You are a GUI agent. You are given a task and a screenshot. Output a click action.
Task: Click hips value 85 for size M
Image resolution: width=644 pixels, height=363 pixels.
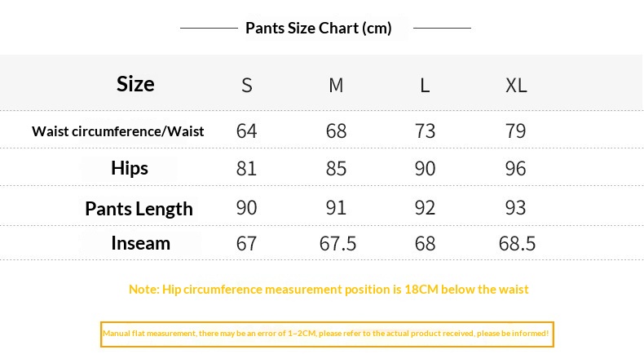click(336, 169)
